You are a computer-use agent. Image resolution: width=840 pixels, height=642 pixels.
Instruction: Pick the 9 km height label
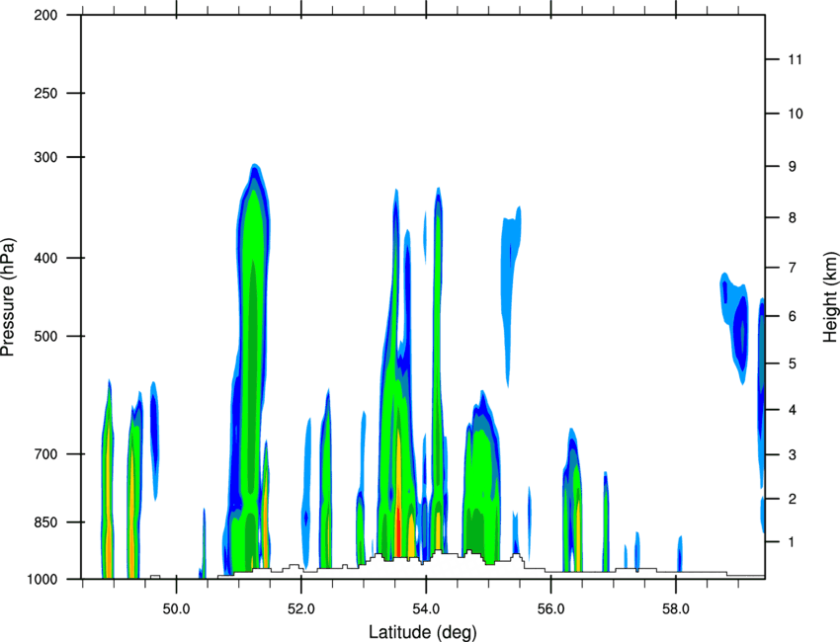point(793,167)
